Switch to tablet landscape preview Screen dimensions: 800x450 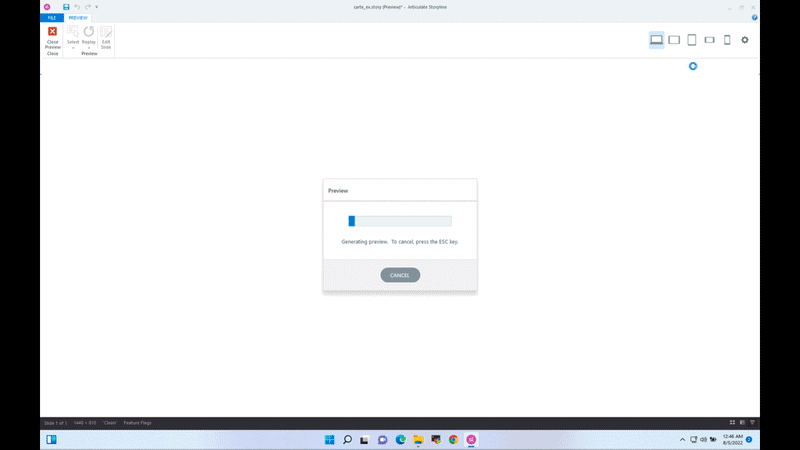674,40
